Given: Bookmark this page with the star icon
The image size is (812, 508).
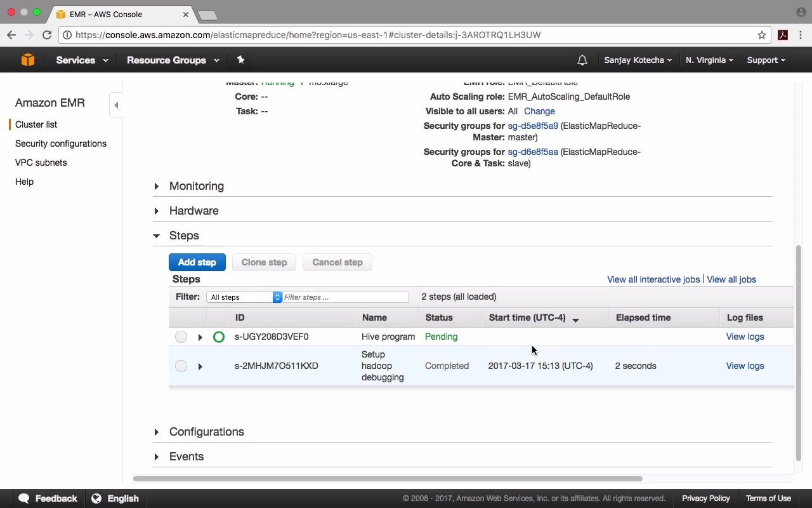Looking at the screenshot, I should click(762, 35).
